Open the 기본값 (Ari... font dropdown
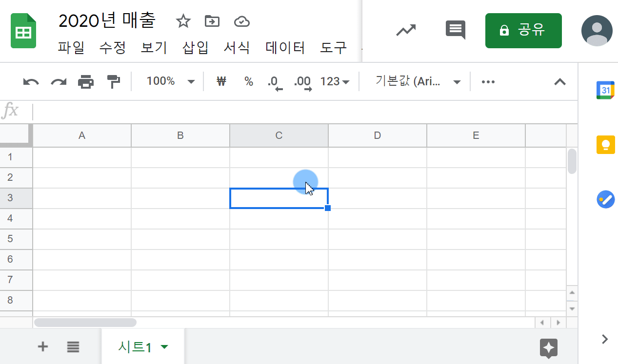The image size is (618, 364). coord(418,81)
